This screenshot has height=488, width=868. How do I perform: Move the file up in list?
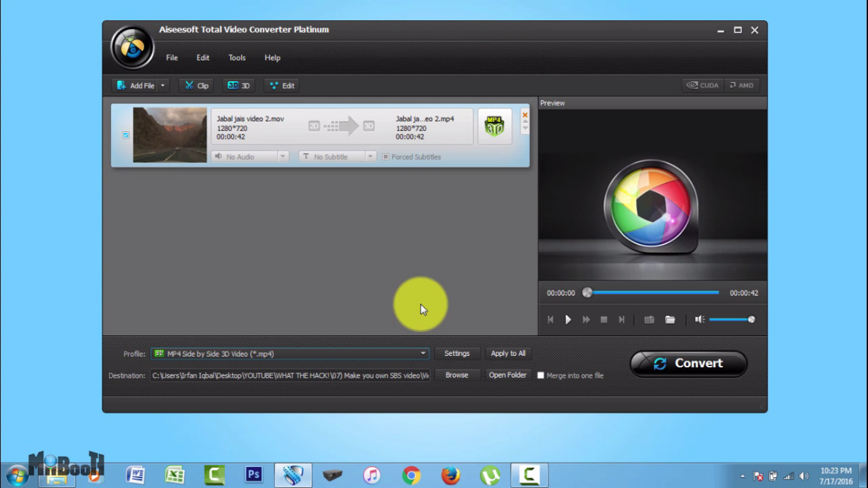point(525,122)
